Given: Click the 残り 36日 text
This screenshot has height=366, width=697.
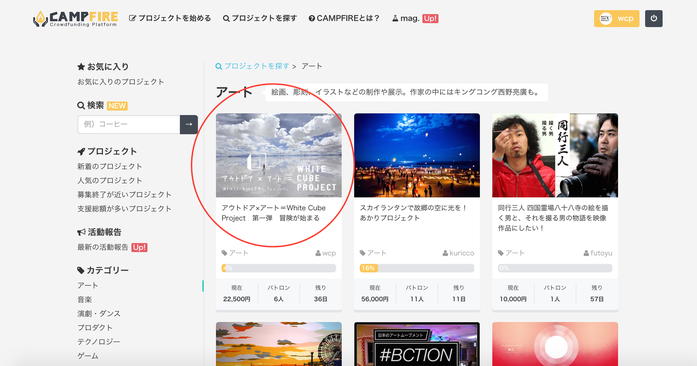Looking at the screenshot, I should (320, 294).
